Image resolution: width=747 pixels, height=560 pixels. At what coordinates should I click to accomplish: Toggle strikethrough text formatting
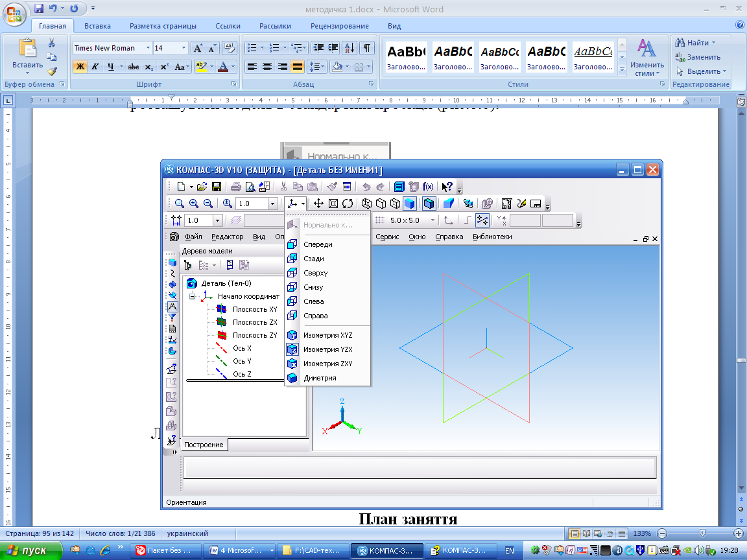click(x=134, y=67)
